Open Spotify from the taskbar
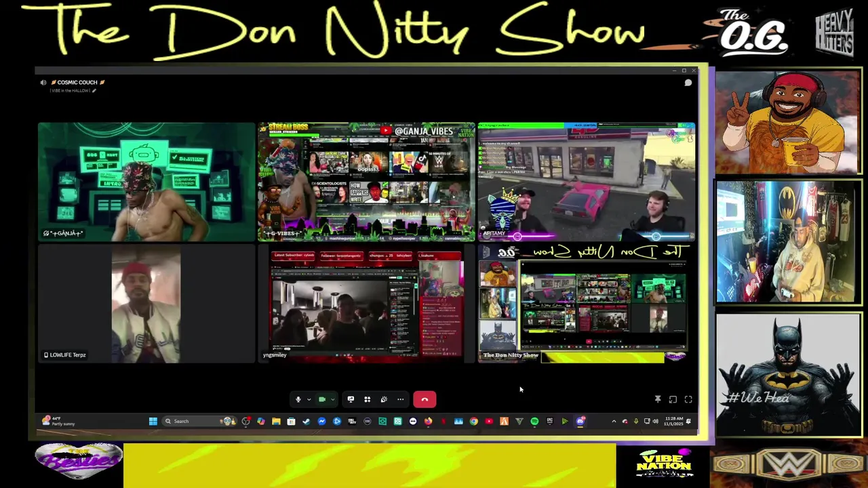868x488 pixels. tap(534, 421)
